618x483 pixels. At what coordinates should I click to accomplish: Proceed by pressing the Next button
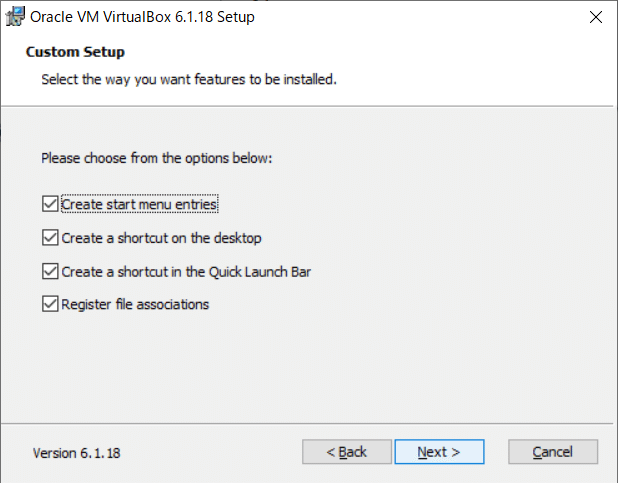click(439, 452)
